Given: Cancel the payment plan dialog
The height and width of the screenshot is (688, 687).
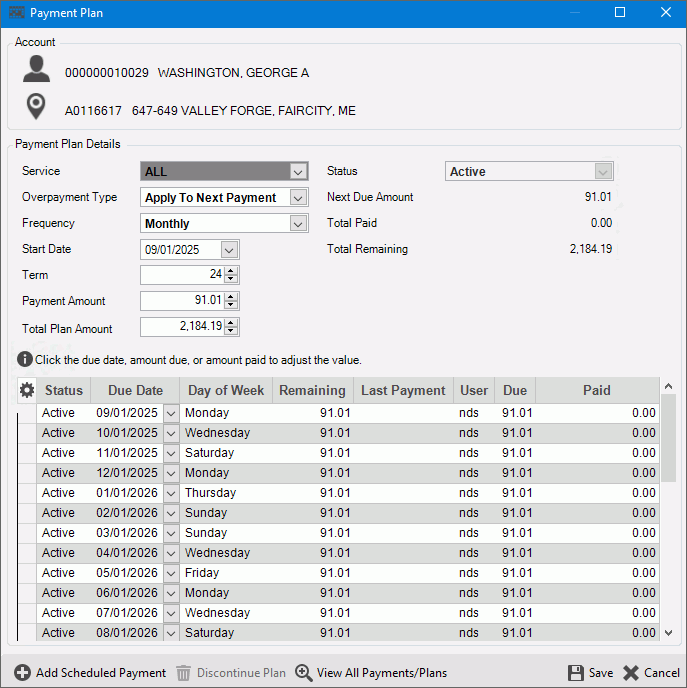Looking at the screenshot, I should (x=651, y=673).
